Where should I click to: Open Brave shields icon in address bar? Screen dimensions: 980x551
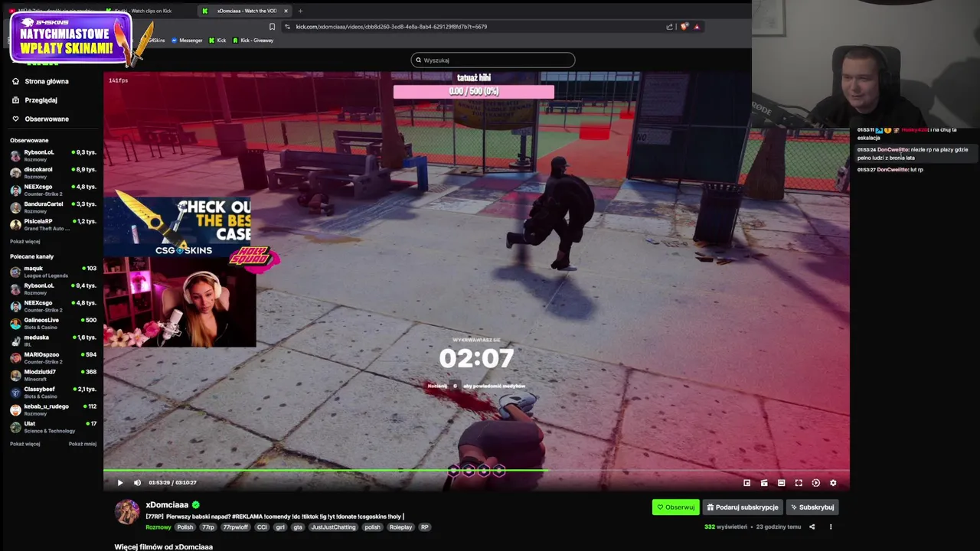pos(684,27)
